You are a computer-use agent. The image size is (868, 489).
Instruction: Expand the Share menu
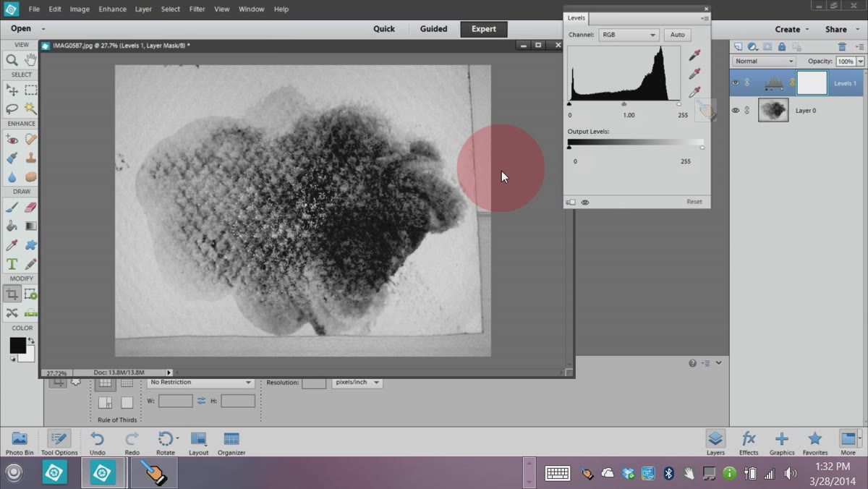point(841,30)
